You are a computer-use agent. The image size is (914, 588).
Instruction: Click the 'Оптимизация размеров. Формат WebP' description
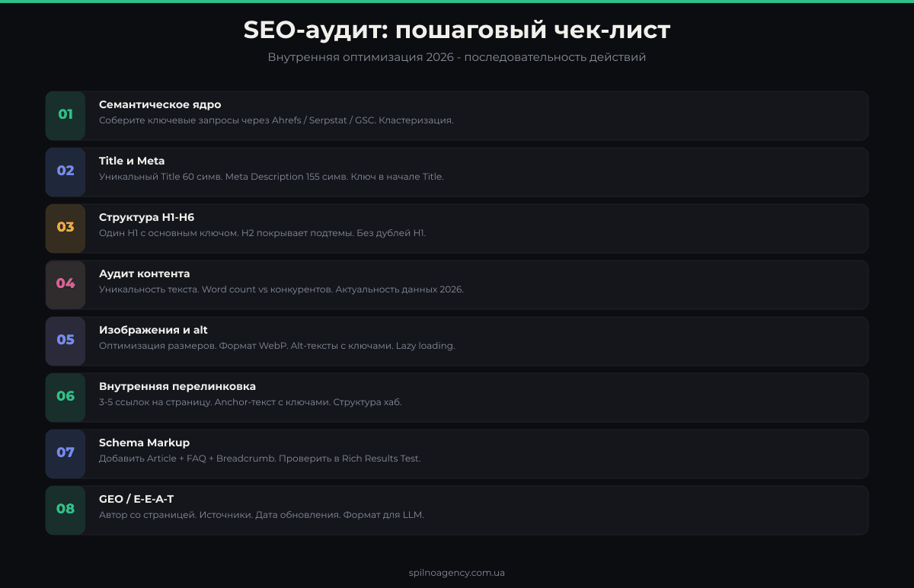tap(276, 346)
